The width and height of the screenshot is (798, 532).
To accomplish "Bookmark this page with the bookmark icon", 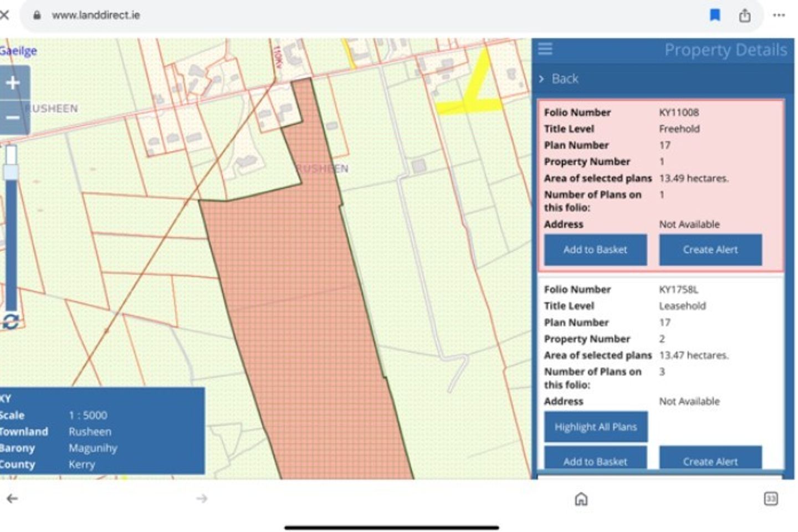I will pyautogui.click(x=715, y=16).
